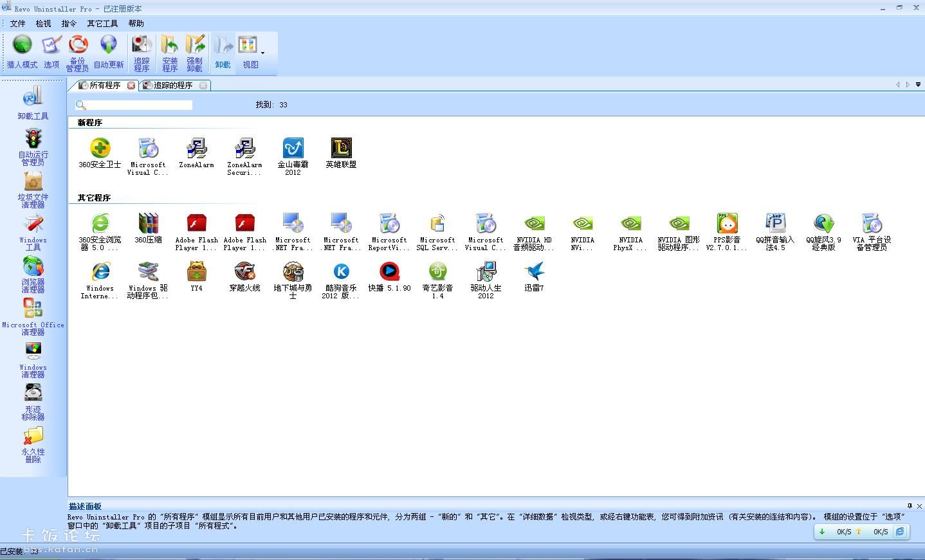Select 快播 5.1.90 program
Image resolution: width=925 pixels, height=560 pixels.
(389, 276)
